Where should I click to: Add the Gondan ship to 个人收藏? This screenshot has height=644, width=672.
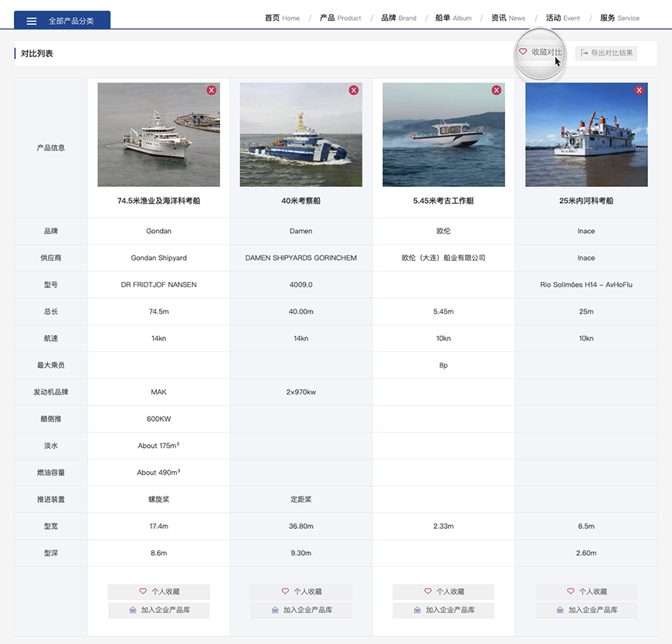[158, 591]
